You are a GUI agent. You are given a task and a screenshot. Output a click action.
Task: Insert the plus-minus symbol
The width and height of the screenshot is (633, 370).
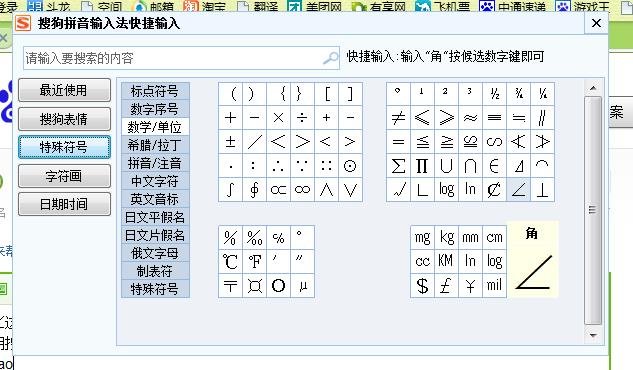point(230,142)
